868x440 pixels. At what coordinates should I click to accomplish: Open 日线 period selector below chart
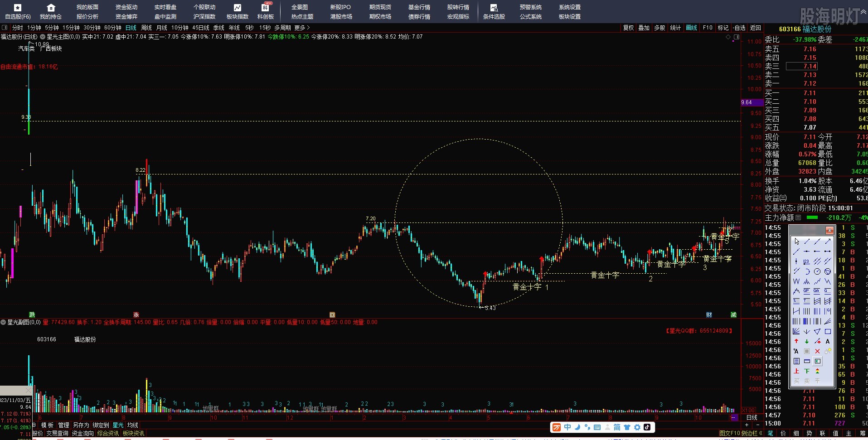[x=752, y=417]
